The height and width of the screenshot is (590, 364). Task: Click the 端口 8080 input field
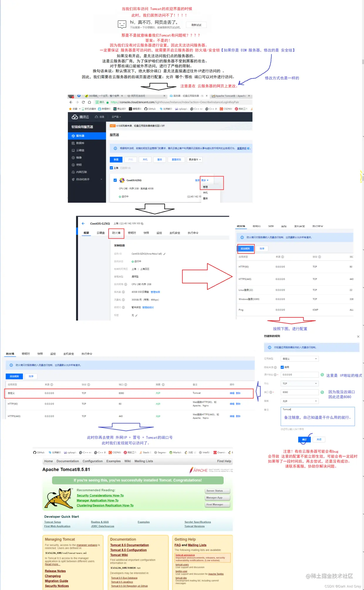tap(299, 392)
